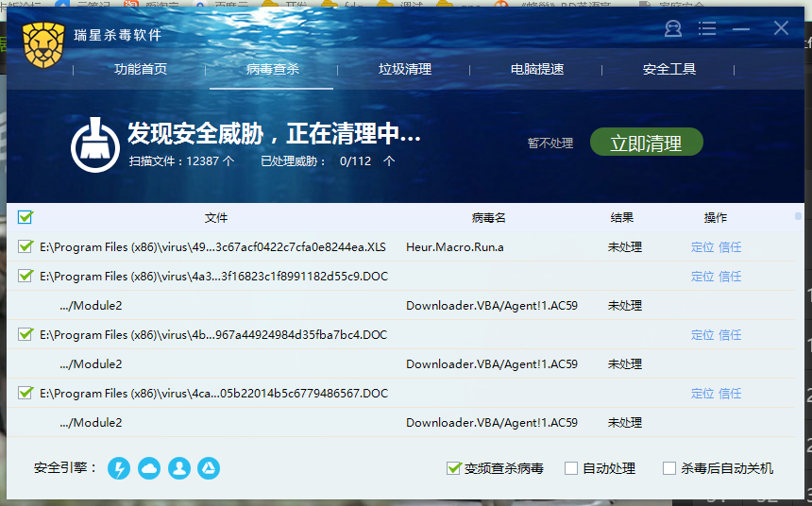Select the Heur.Macro.Run.a virus name
The width and height of the screenshot is (812, 506).
(x=455, y=247)
